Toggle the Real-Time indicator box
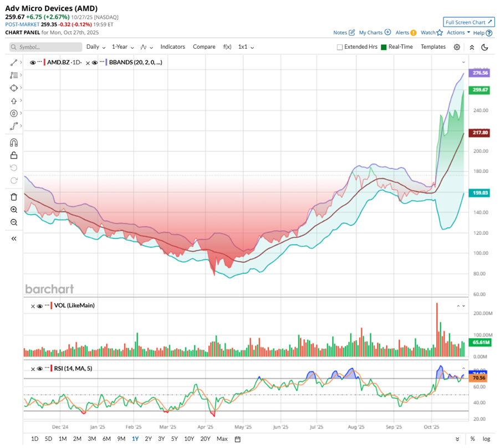500x448 pixels. point(384,47)
